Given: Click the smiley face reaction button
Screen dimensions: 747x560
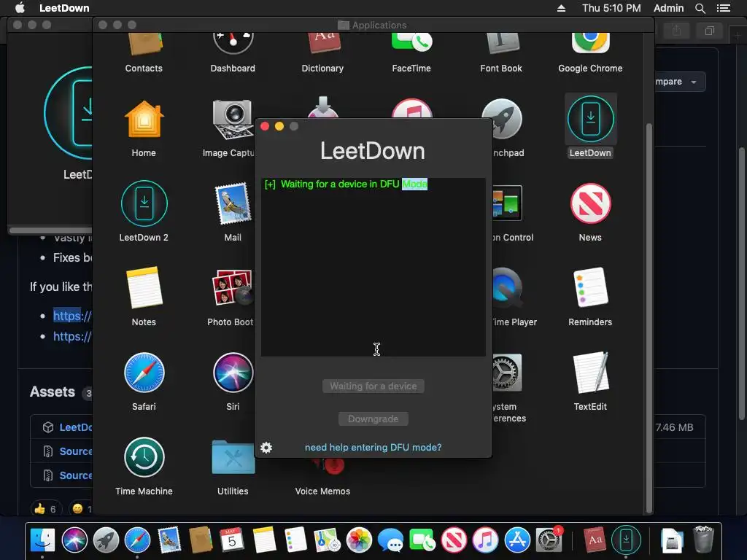Looking at the screenshot, I should (81, 509).
